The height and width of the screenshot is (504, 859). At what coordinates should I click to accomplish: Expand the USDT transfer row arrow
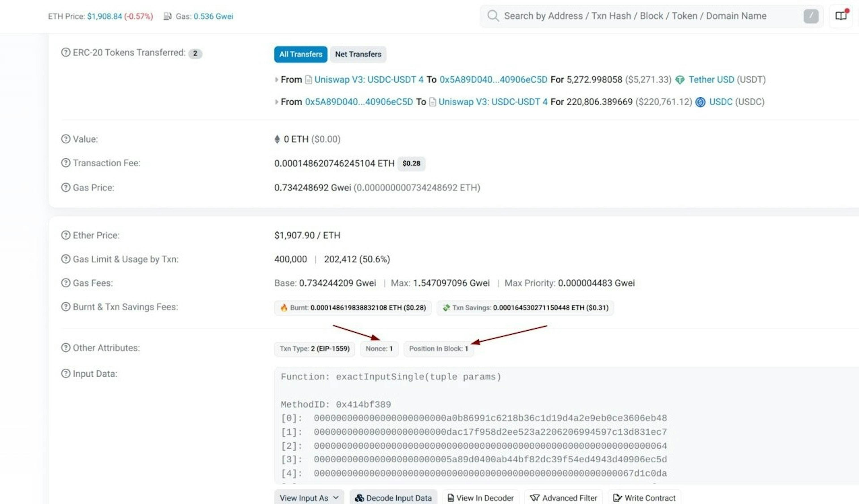[x=276, y=80]
